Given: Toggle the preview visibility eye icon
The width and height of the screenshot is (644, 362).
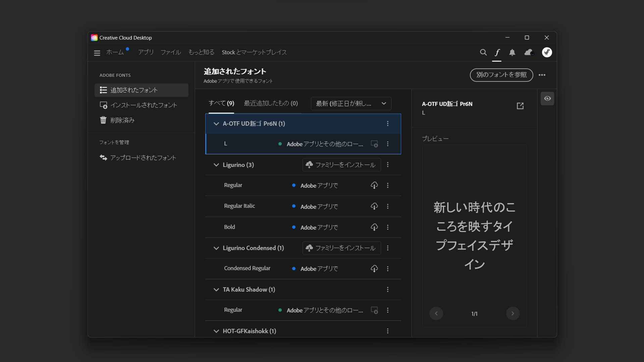Looking at the screenshot, I should click(547, 98).
